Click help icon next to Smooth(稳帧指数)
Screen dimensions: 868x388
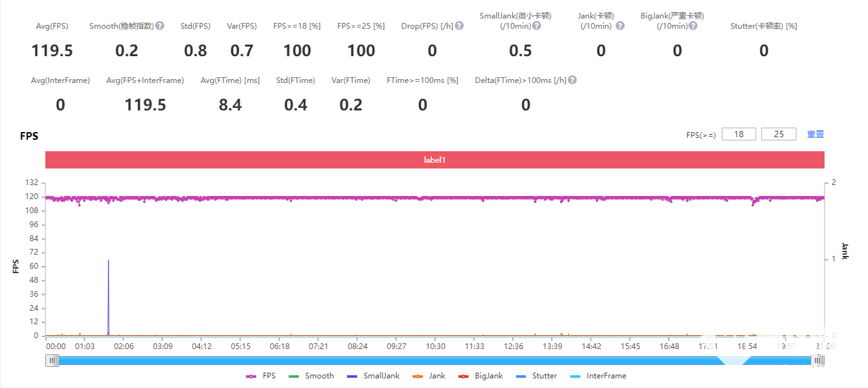pos(160,26)
